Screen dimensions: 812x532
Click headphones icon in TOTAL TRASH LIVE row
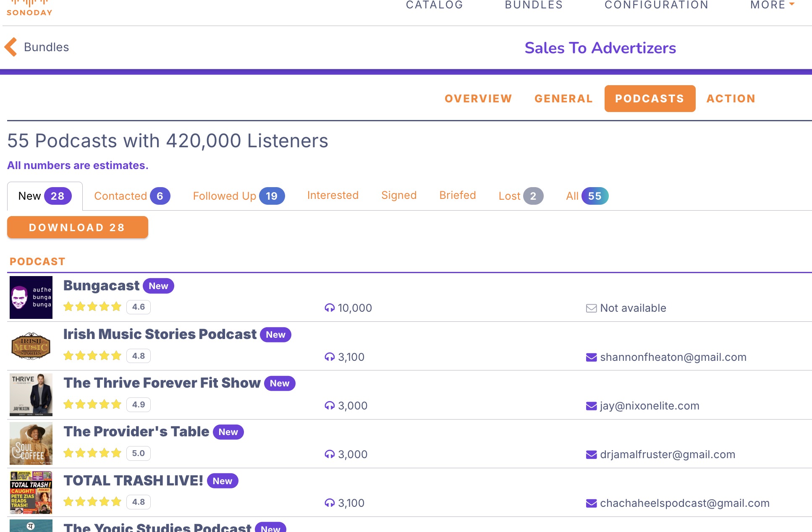tap(330, 503)
